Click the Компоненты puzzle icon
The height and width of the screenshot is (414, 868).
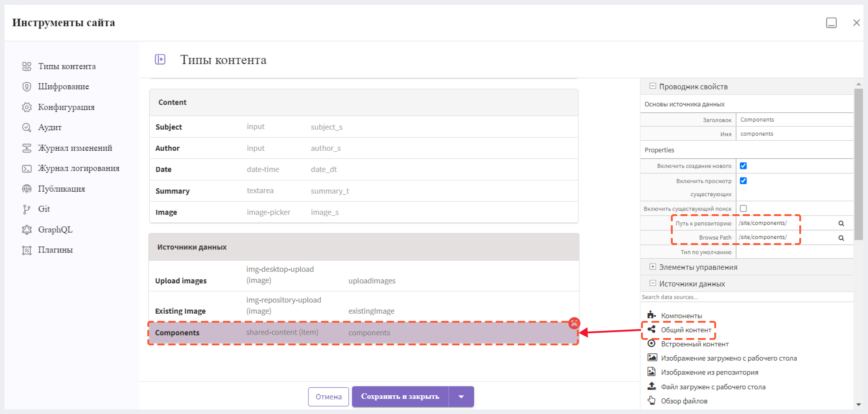(651, 315)
